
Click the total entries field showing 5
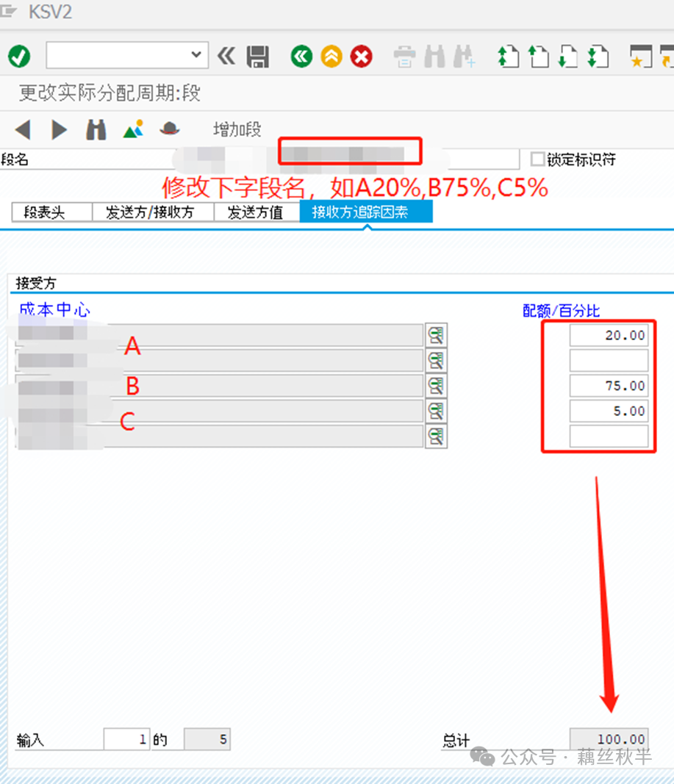(x=207, y=739)
